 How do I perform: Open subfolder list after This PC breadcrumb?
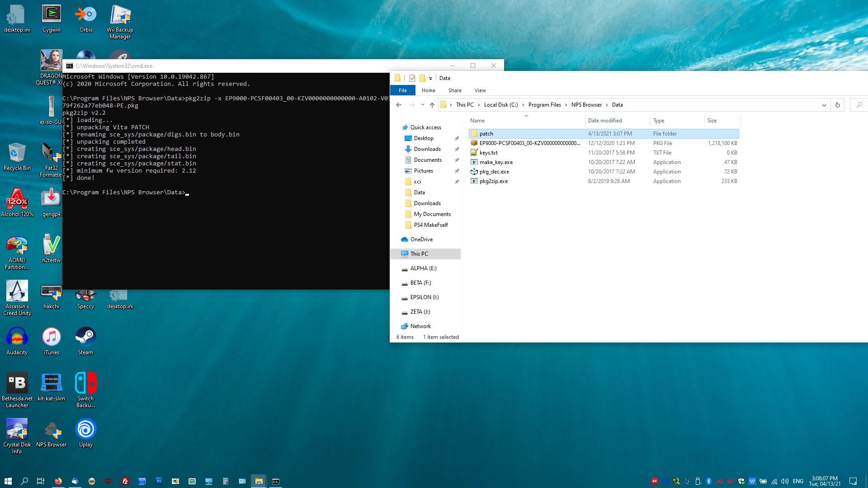point(479,105)
